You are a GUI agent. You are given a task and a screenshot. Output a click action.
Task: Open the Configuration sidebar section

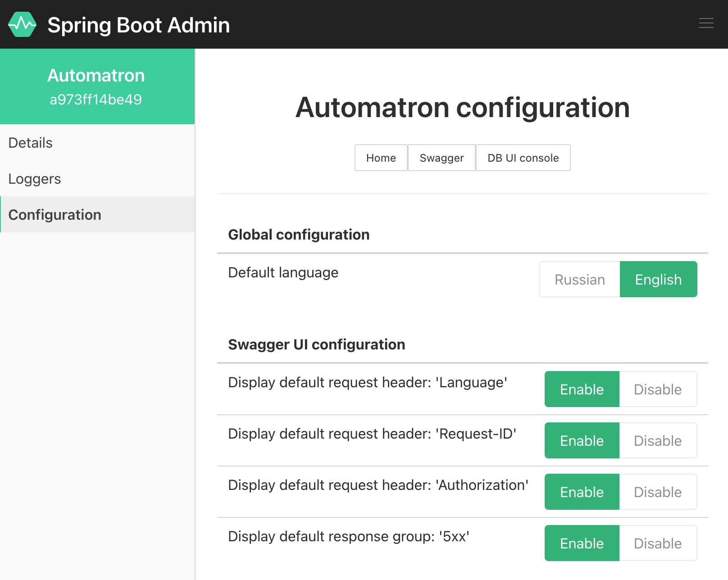point(97,215)
